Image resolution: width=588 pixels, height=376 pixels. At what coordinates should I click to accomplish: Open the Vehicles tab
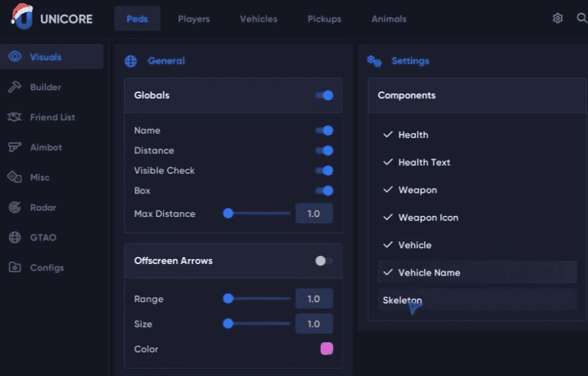click(x=259, y=18)
